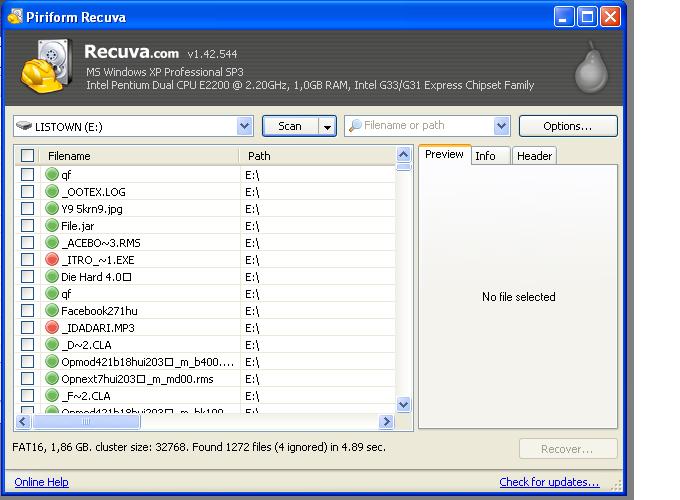Click the red status dot for _ITRO_~1.EXE
This screenshot has width=680, height=500.
point(52,259)
